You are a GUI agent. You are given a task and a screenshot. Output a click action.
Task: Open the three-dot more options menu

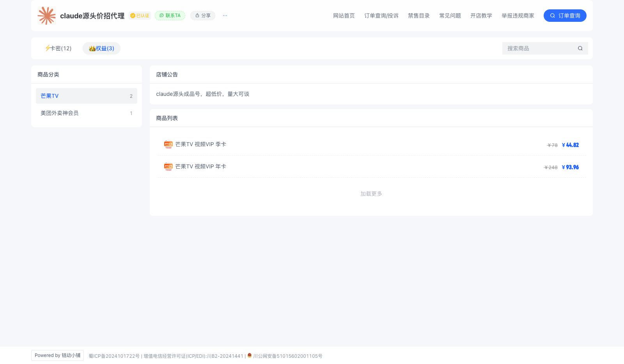coord(225,16)
